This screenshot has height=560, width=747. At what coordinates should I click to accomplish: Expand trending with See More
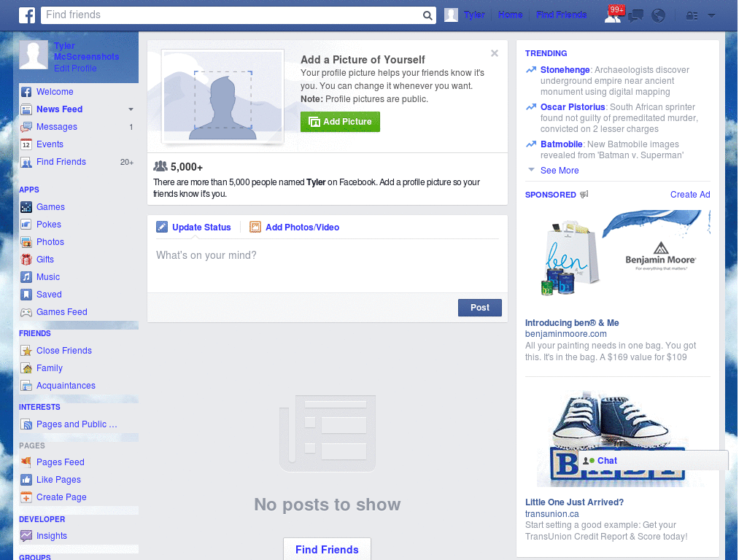click(560, 171)
